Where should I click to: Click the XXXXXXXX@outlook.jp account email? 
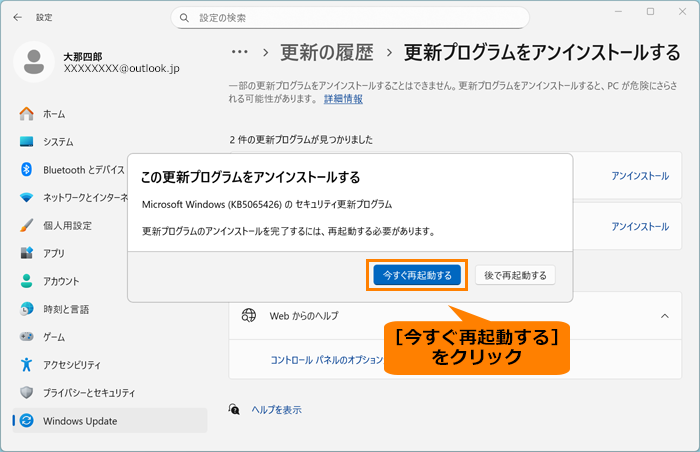[x=121, y=68]
